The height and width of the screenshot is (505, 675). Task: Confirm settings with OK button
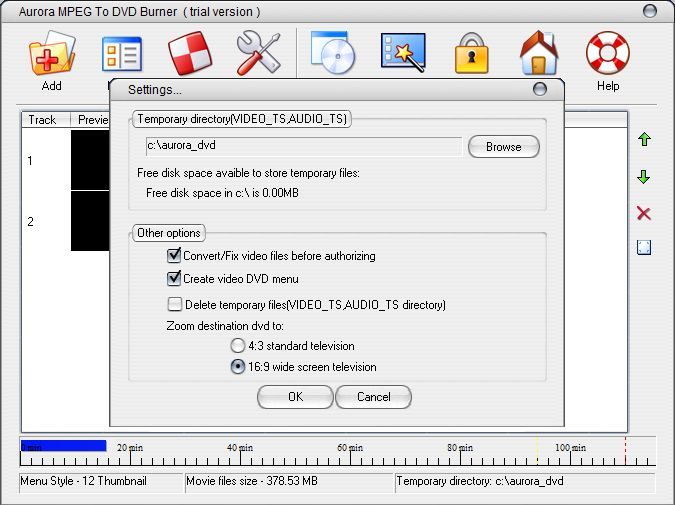(x=295, y=397)
